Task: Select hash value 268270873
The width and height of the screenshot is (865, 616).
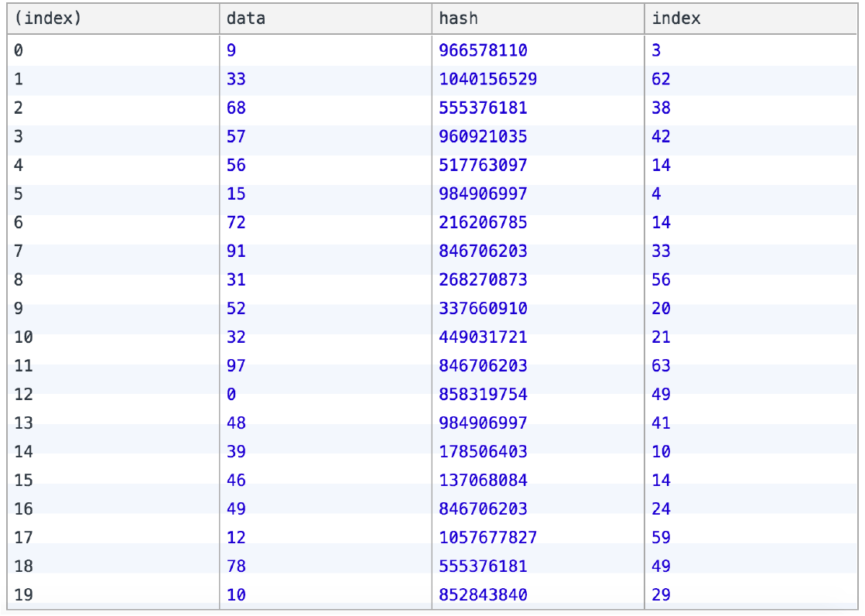Action: 484,280
